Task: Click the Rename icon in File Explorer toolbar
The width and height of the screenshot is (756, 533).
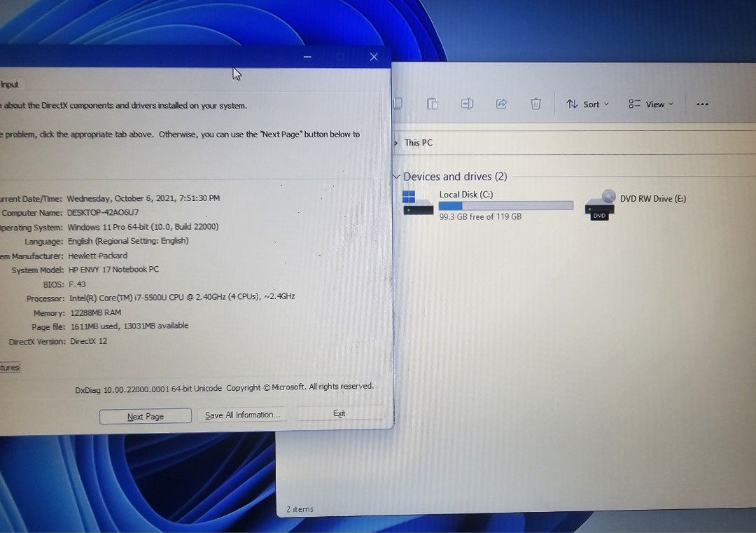Action: [x=467, y=104]
